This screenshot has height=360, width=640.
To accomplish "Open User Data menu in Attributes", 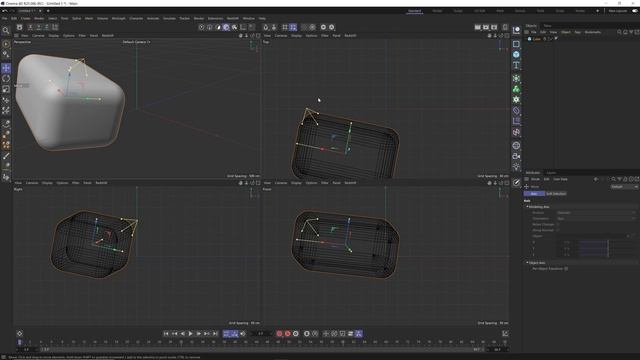I will pyautogui.click(x=560, y=179).
